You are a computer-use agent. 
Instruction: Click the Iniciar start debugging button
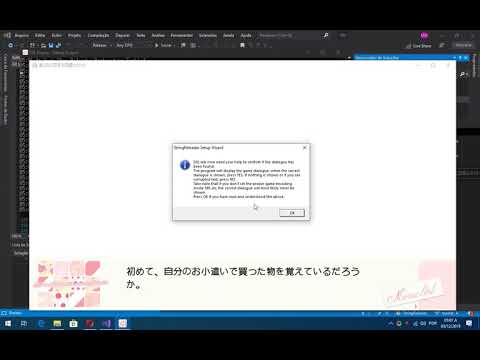point(163,45)
